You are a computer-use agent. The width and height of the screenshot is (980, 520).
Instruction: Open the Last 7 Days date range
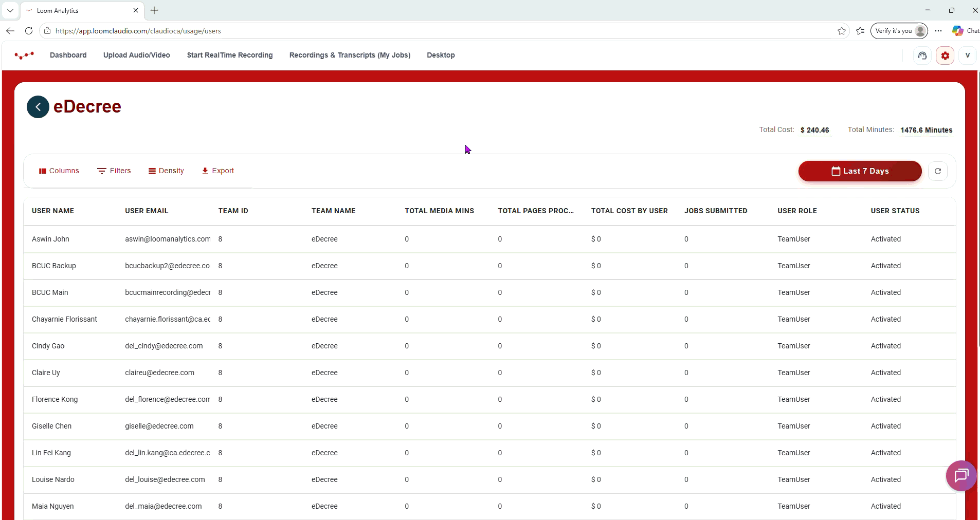click(x=860, y=171)
